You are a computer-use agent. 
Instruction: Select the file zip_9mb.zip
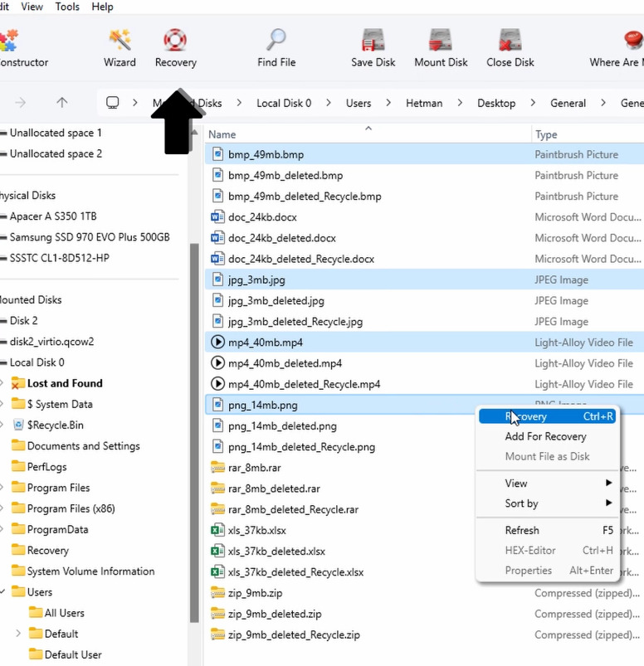[255, 593]
